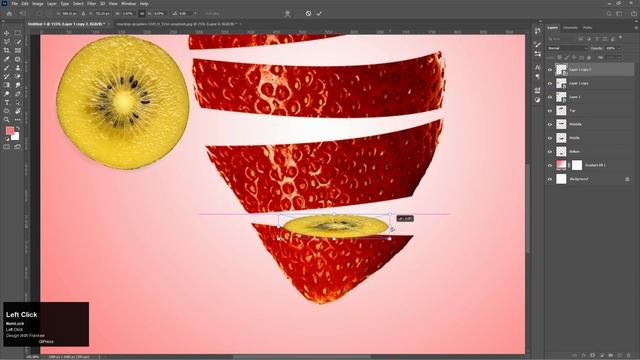Click the Change Screen Mode icon
Image resolution: width=640 pixels, height=360 pixels.
pos(18,147)
